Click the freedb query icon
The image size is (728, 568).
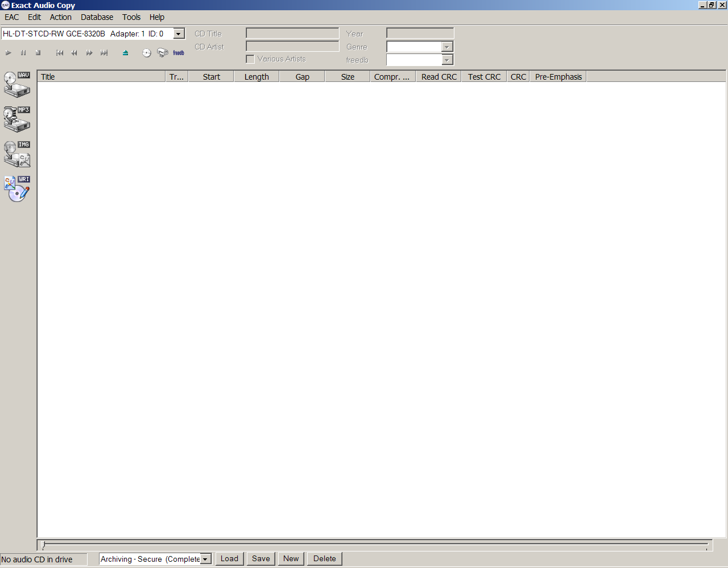(x=179, y=53)
